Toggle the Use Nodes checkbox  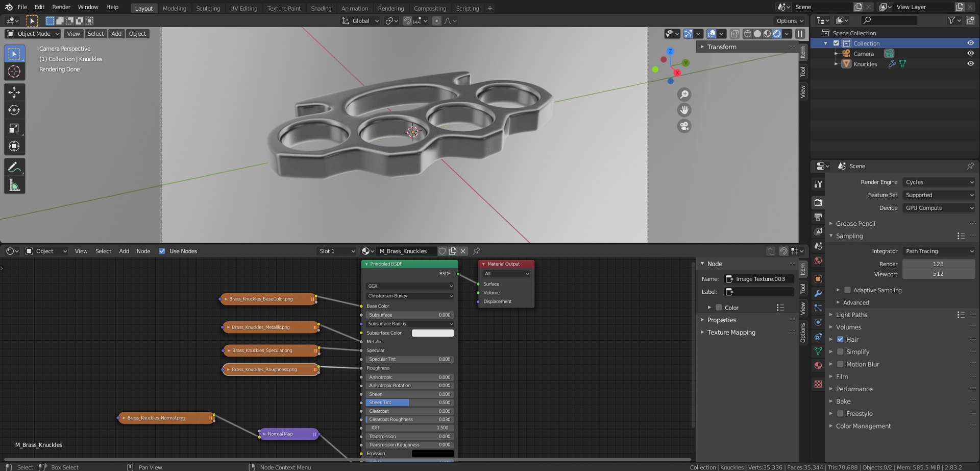pos(162,251)
